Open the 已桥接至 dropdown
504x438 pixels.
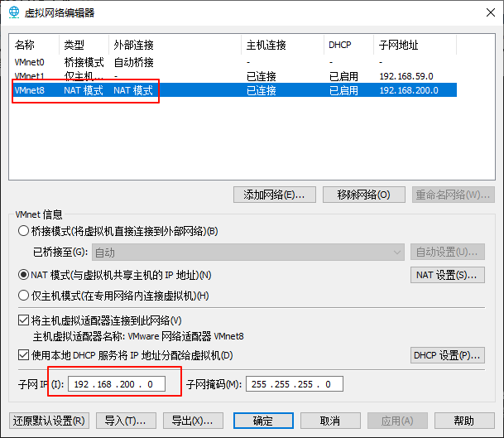click(247, 253)
